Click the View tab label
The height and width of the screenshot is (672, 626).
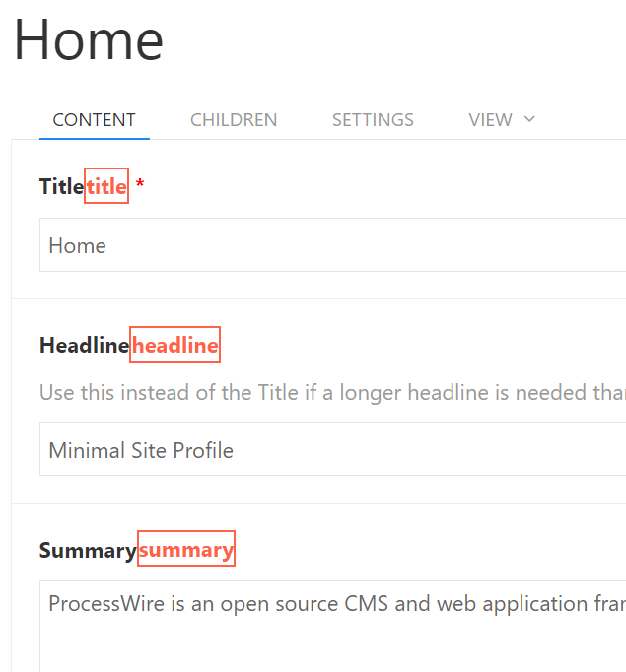(490, 120)
